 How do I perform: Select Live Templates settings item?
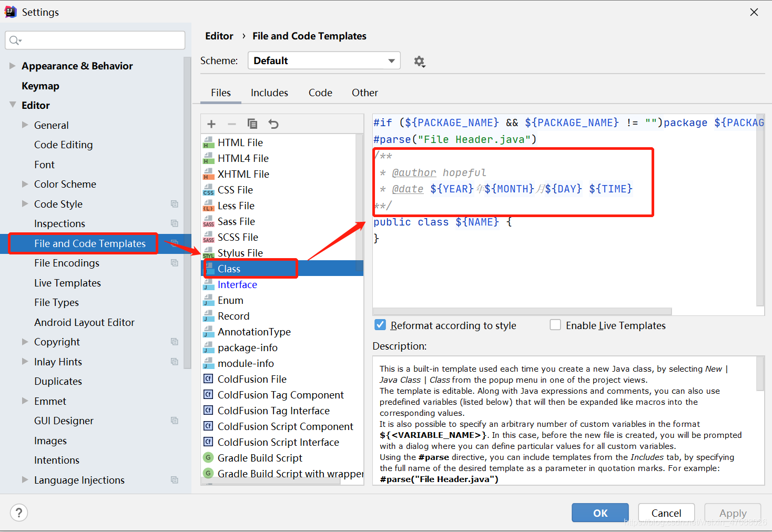pos(67,283)
